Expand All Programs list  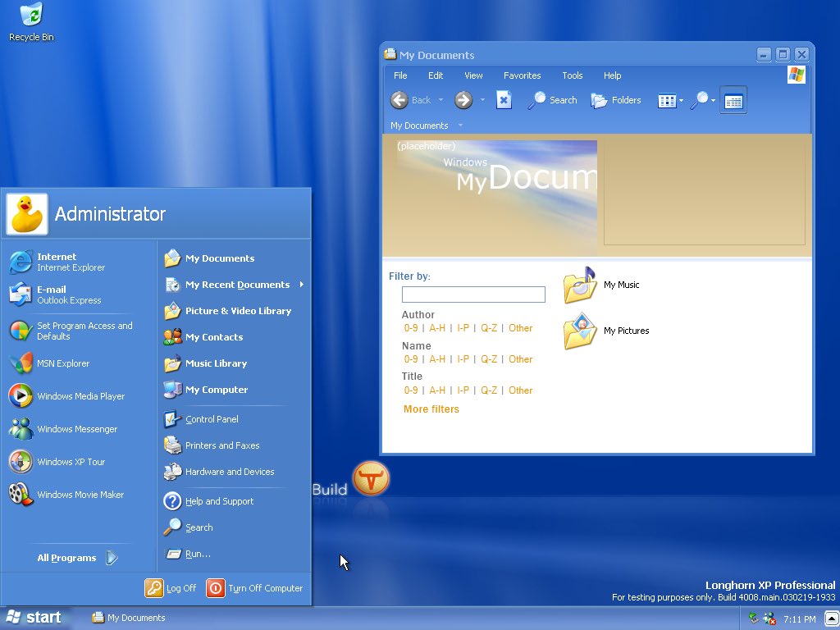[x=78, y=558]
